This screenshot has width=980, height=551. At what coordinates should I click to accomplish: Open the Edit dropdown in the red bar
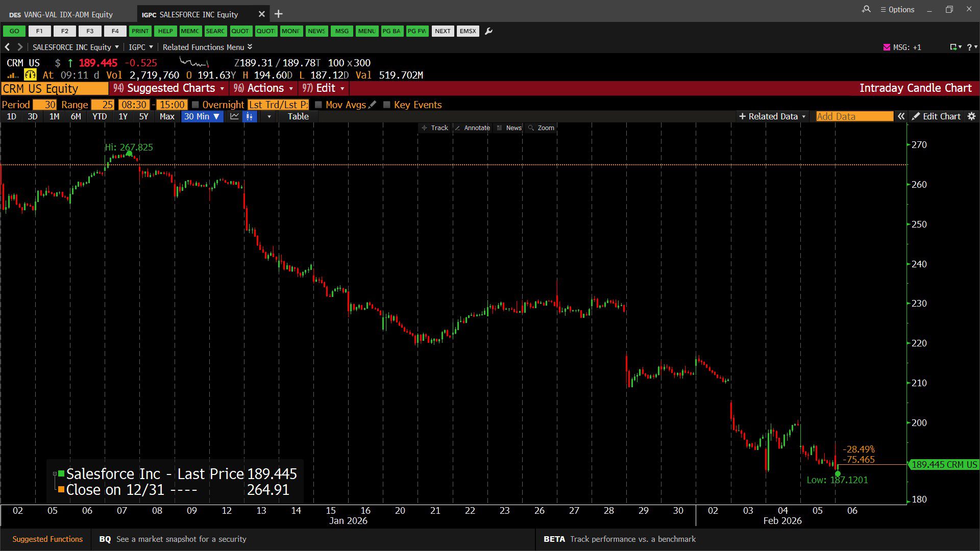pos(324,88)
